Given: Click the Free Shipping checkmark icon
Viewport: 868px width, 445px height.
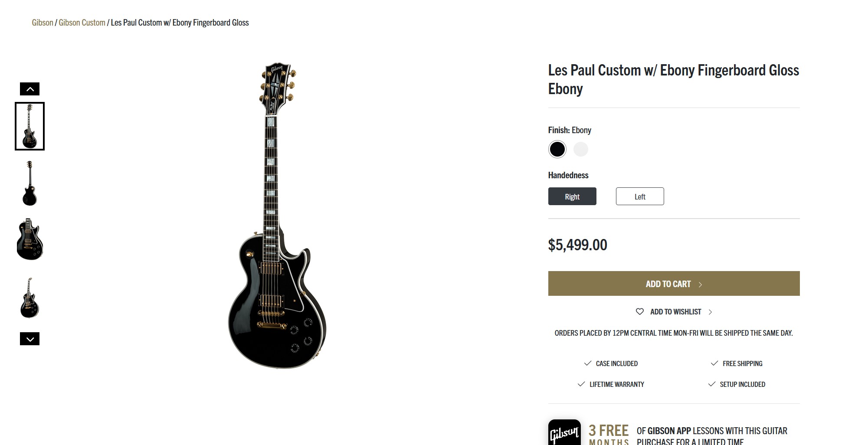Looking at the screenshot, I should click(714, 363).
